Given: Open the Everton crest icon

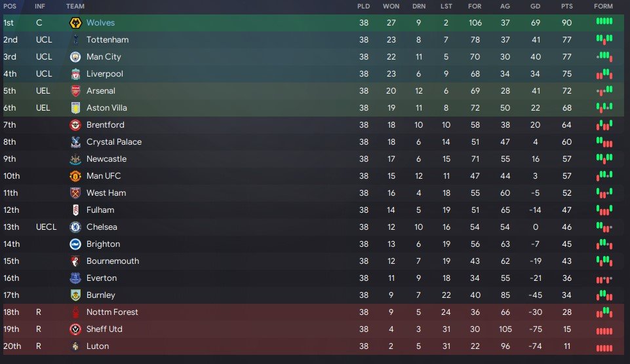Looking at the screenshot, I should [x=75, y=278].
